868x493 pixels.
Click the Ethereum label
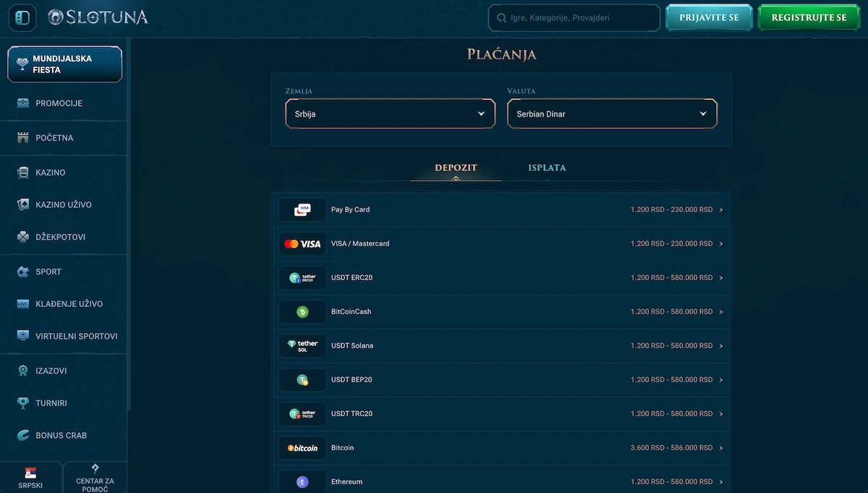346,482
